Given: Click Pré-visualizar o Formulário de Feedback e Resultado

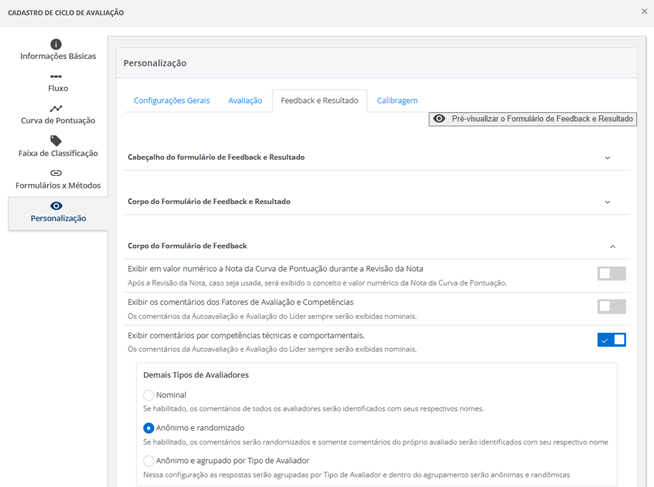Looking at the screenshot, I should 533,118.
